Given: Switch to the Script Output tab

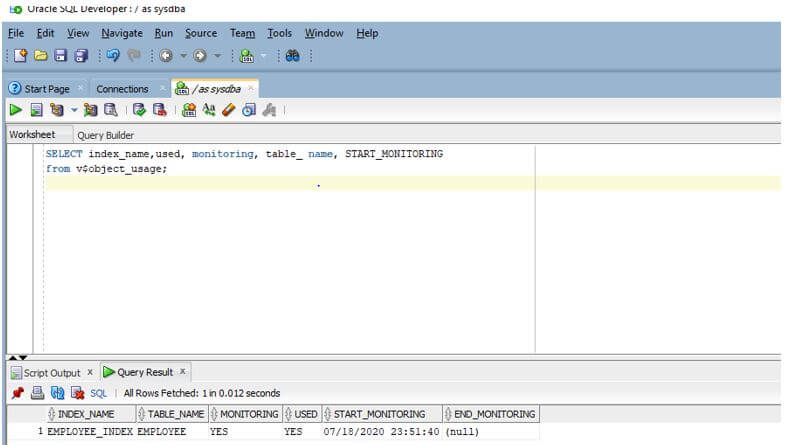Looking at the screenshot, I should point(51,373).
